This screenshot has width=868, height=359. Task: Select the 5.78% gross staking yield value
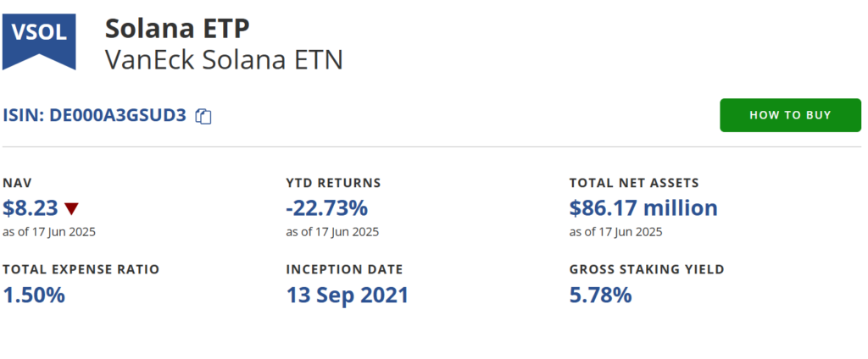pos(601,295)
